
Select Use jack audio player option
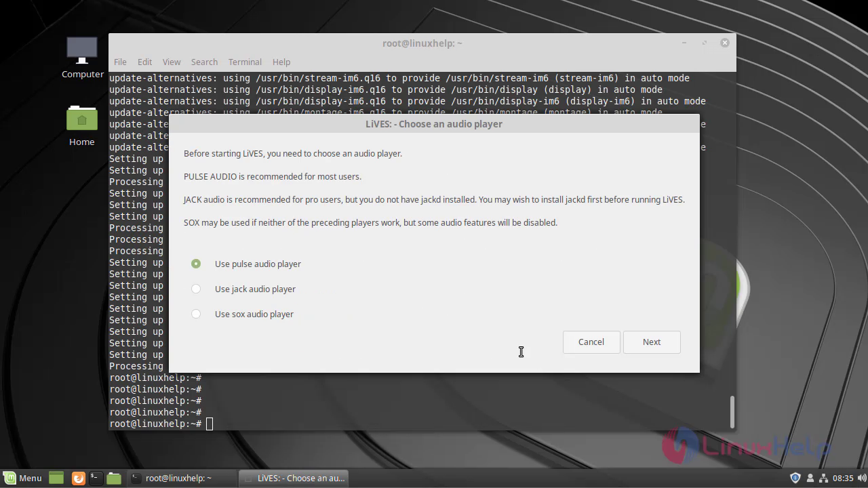click(244, 289)
